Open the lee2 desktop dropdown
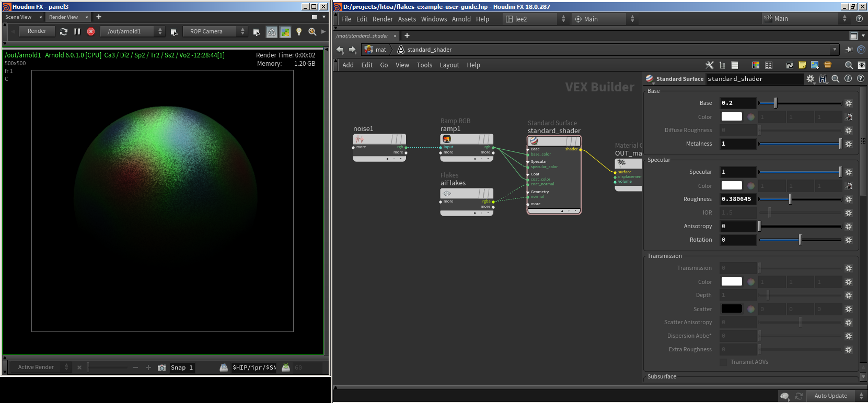 click(x=536, y=19)
